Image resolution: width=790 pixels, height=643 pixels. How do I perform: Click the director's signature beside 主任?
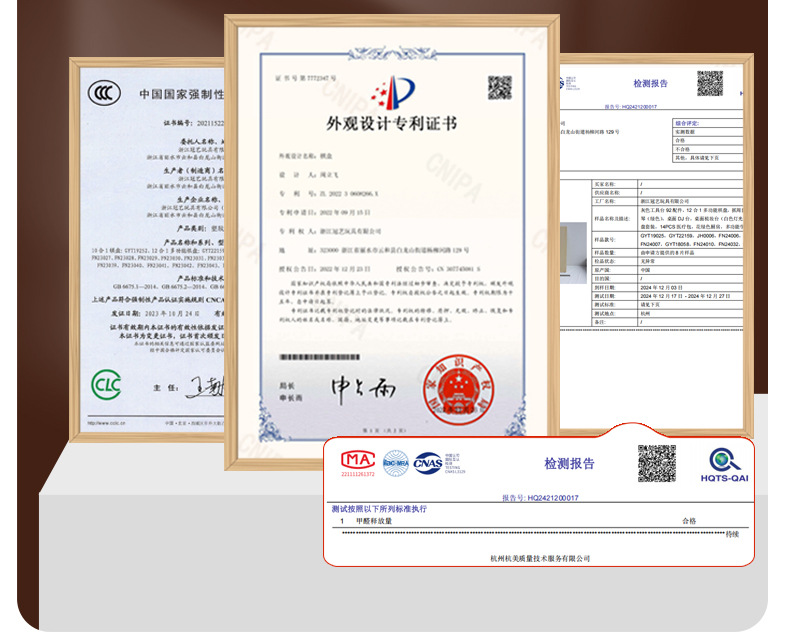206,387
